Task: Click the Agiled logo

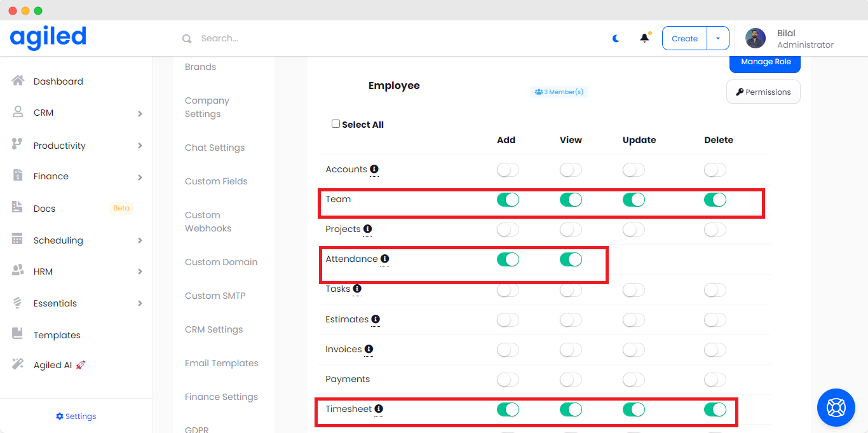Action: [x=48, y=38]
